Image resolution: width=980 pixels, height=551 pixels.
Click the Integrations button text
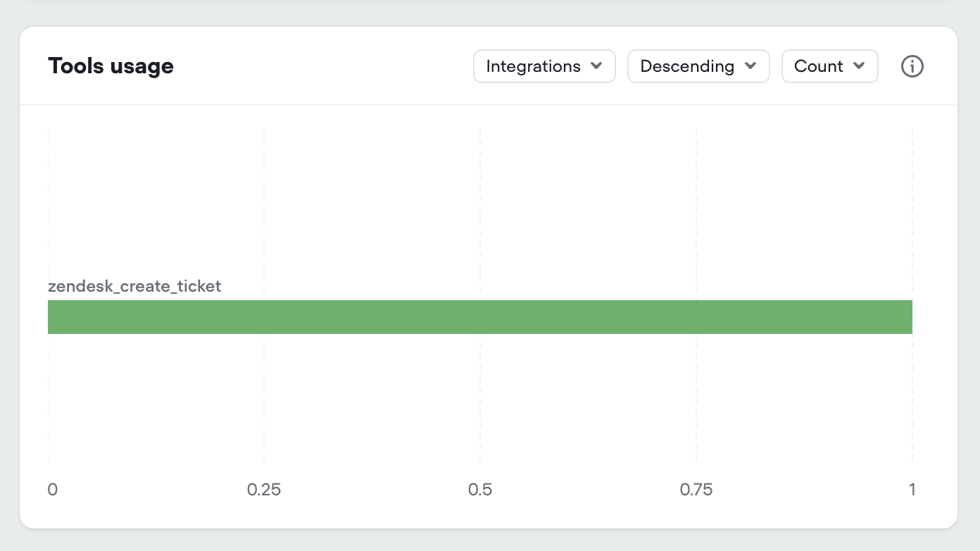(533, 66)
